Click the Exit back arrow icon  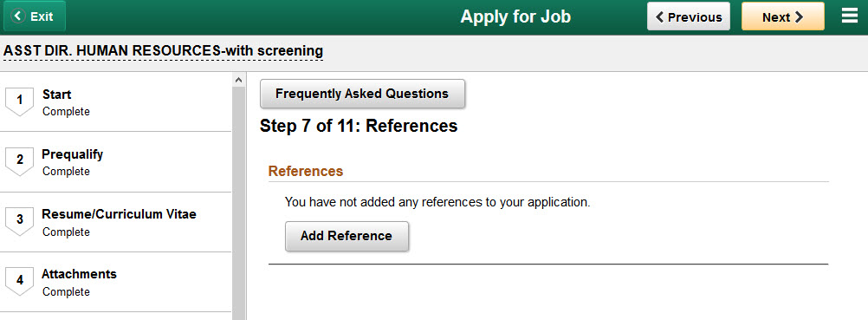[x=19, y=16]
